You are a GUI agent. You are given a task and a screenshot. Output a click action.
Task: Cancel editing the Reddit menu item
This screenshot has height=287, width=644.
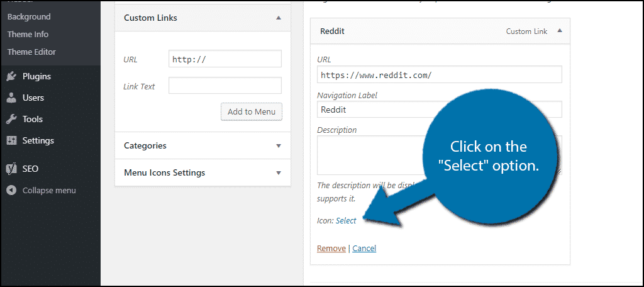(364, 248)
